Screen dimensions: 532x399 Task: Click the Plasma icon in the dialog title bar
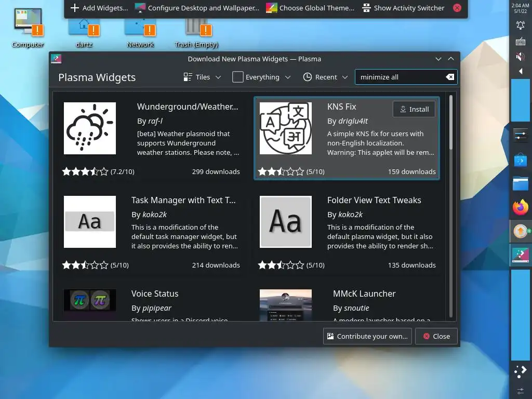56,59
